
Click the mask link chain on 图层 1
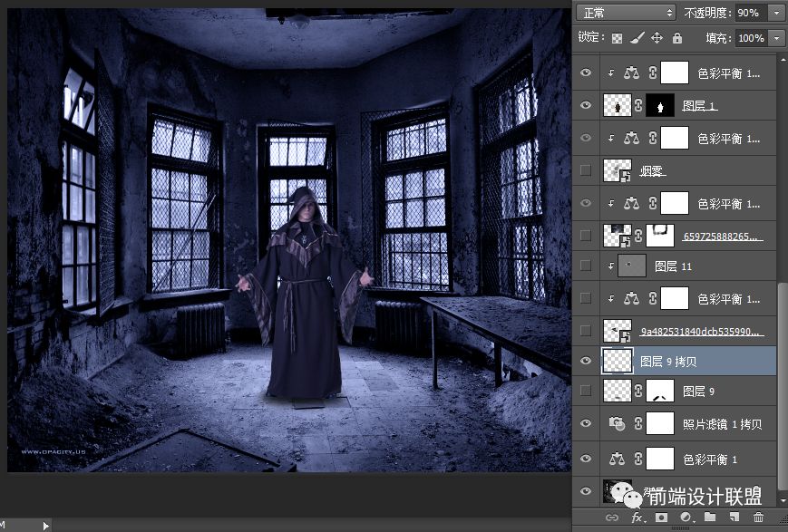(x=638, y=105)
